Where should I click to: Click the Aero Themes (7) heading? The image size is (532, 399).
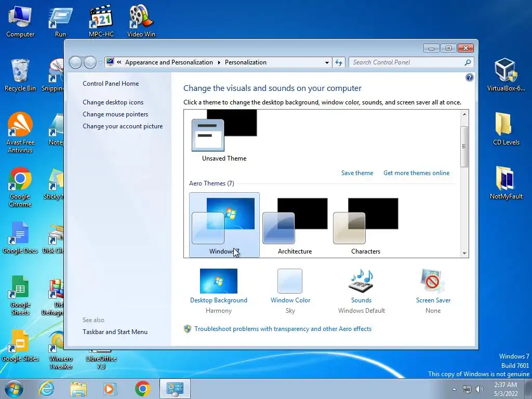point(211,183)
